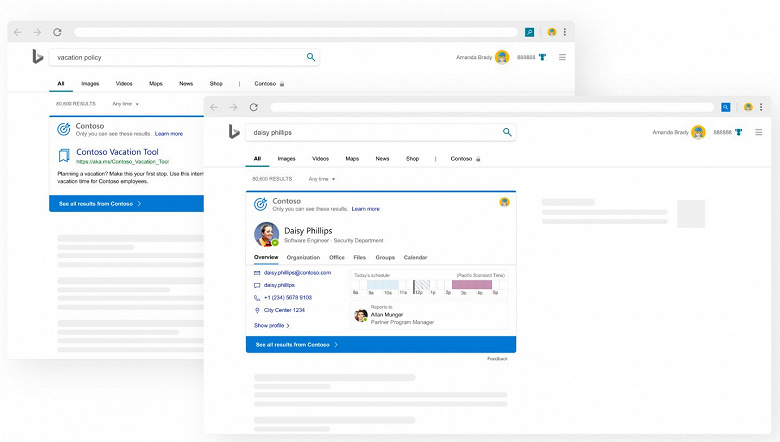Viewport: 780px width, 442px height.
Task: Select Images tab in the vacation policy window
Action: pyautogui.click(x=90, y=84)
